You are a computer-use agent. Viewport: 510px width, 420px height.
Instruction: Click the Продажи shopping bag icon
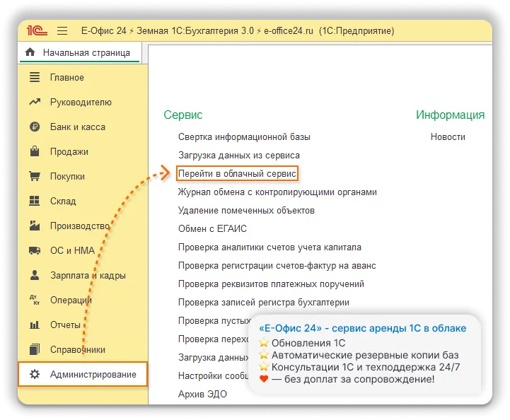pyautogui.click(x=34, y=152)
